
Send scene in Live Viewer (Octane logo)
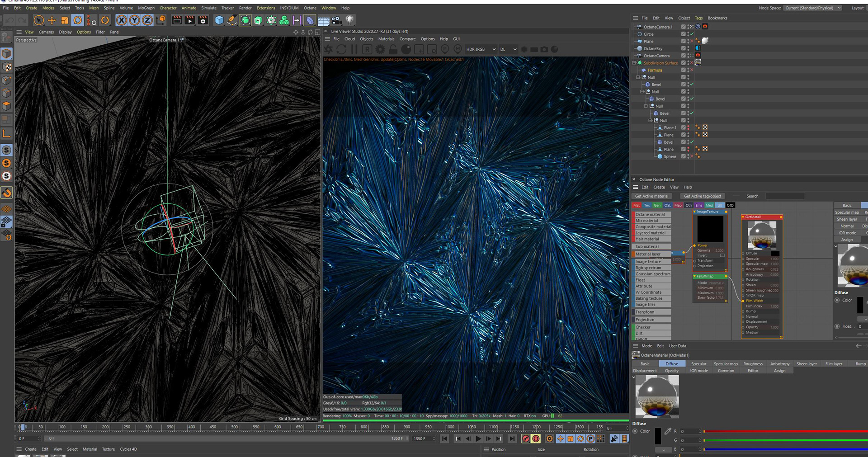pos(329,49)
